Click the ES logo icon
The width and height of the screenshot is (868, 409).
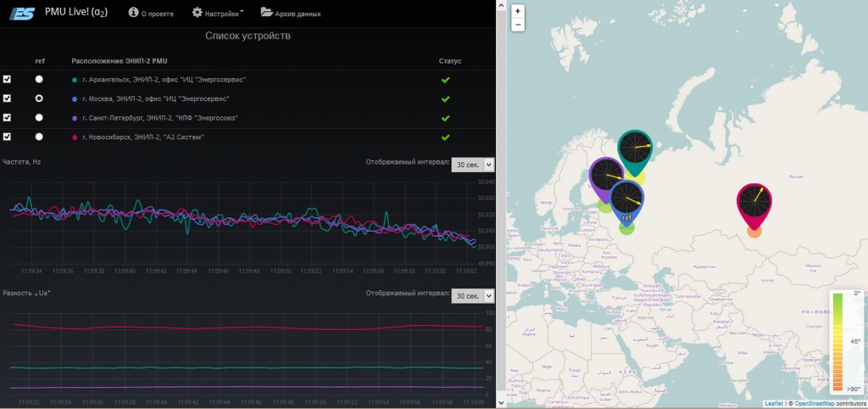20,13
